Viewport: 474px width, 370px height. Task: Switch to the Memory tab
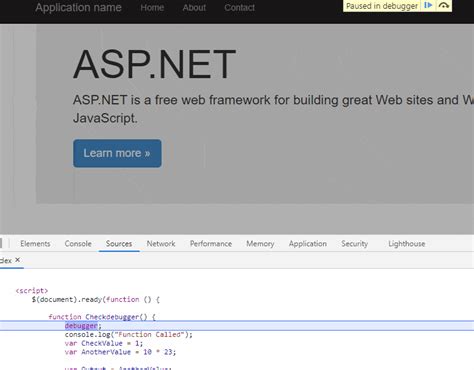coord(260,244)
